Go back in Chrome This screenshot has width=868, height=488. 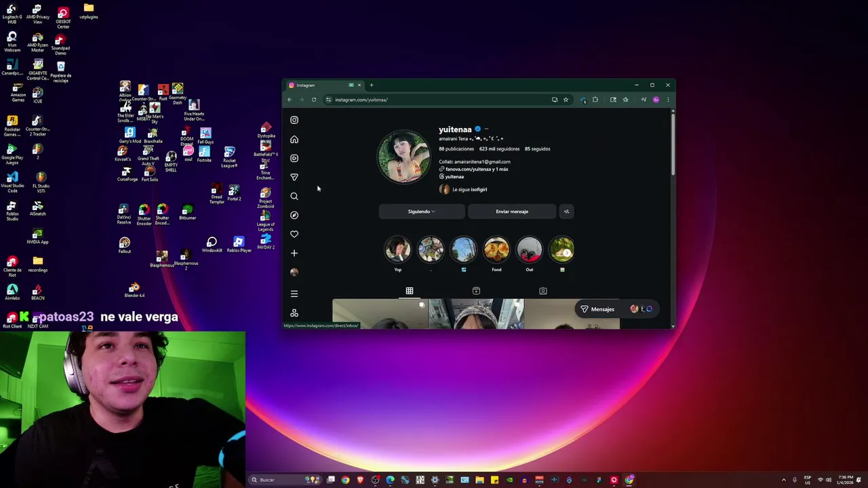click(x=290, y=100)
